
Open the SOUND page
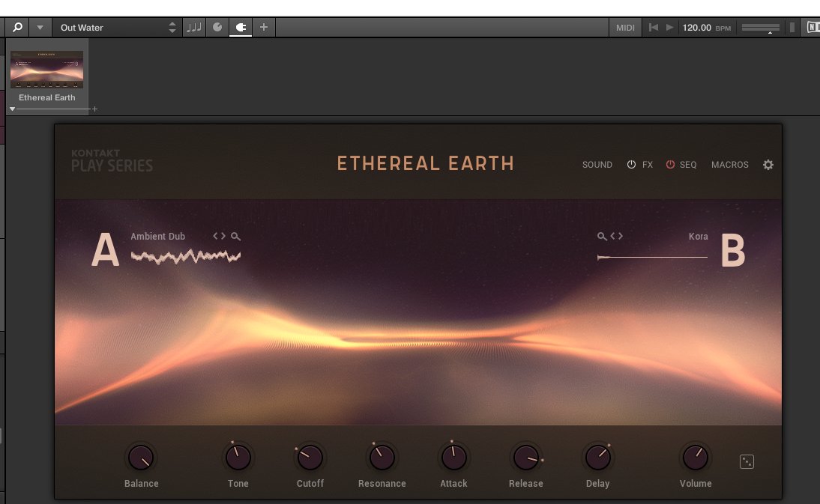[597, 165]
